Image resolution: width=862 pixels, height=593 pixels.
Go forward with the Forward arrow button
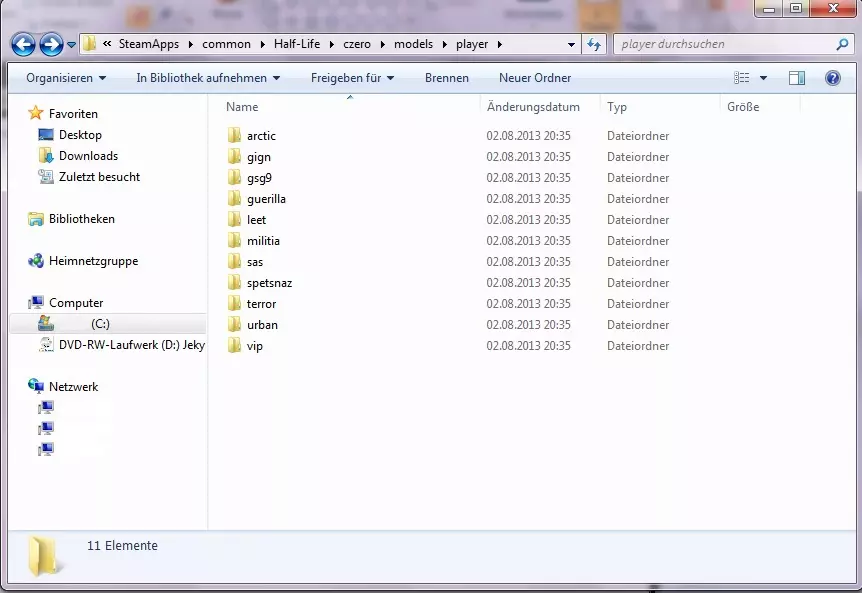click(x=51, y=45)
